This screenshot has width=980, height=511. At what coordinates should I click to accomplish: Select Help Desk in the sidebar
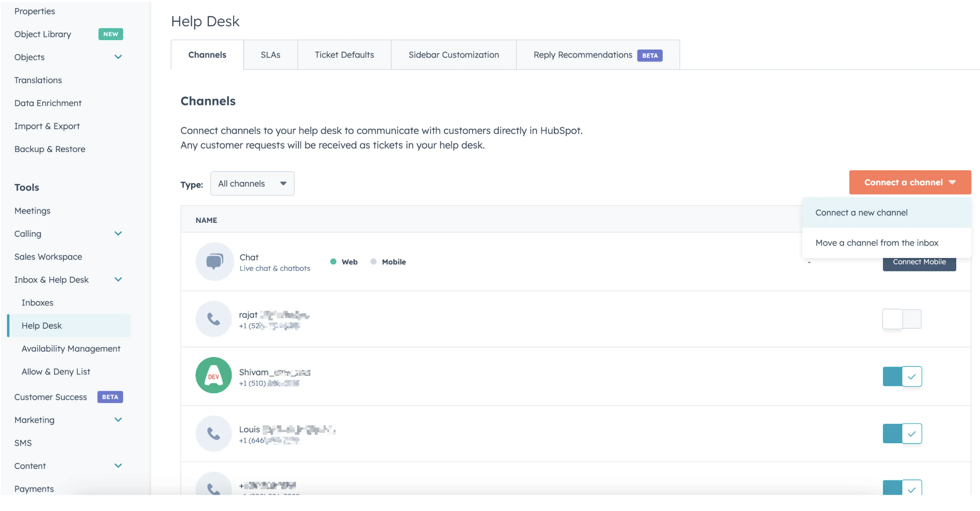69,326
